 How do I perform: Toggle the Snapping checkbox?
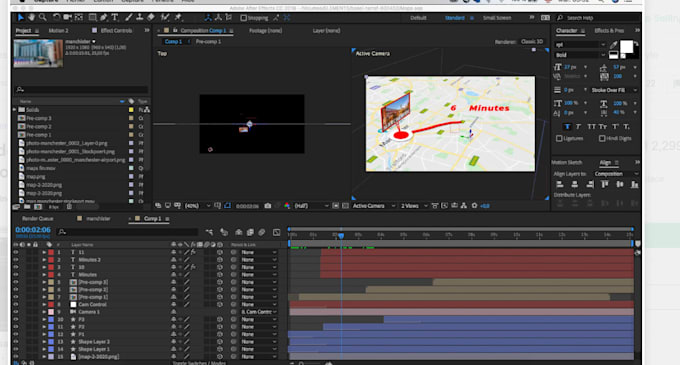click(243, 18)
